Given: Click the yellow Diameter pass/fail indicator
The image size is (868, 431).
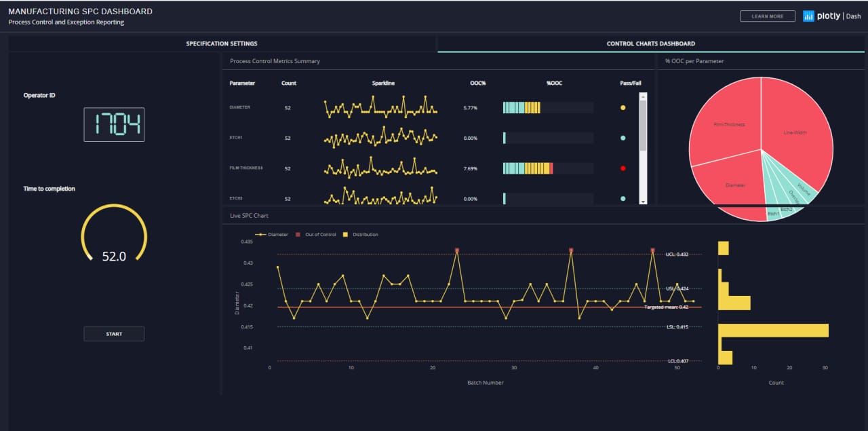Looking at the screenshot, I should pos(623,107).
